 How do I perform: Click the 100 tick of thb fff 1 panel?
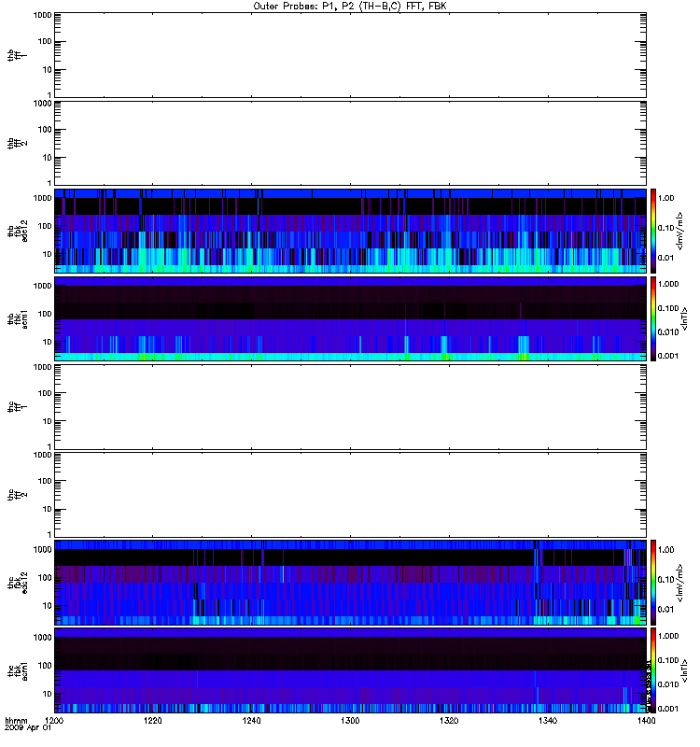[x=45, y=41]
